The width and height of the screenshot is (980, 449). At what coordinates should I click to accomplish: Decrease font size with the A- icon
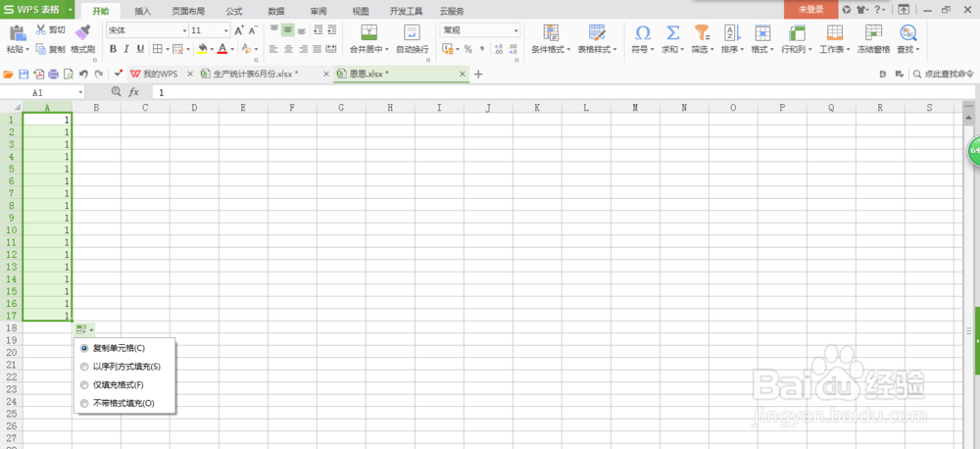(253, 30)
